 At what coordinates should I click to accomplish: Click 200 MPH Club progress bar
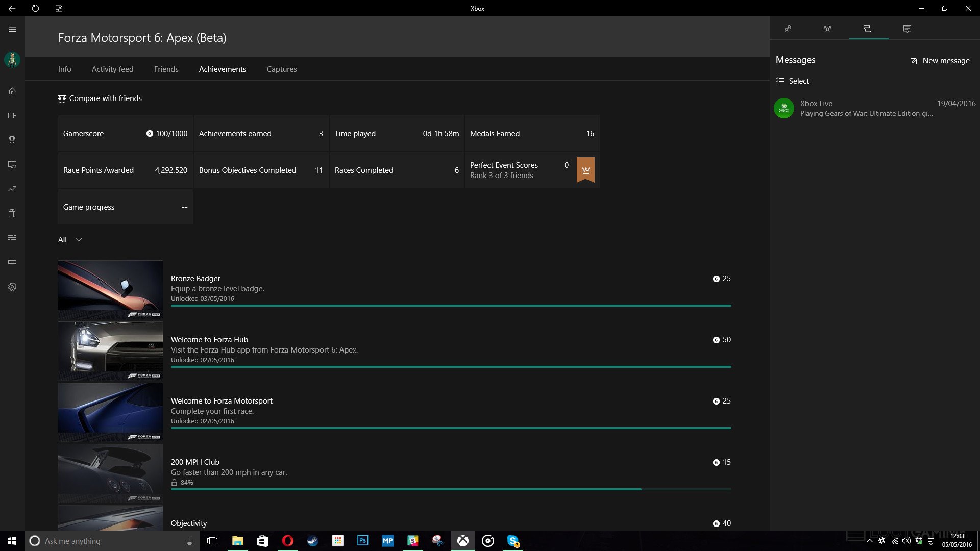coord(451,489)
